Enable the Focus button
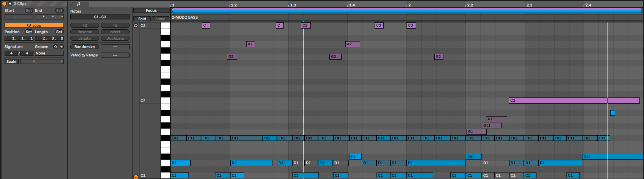This screenshot has width=644, height=179. coord(151,11)
